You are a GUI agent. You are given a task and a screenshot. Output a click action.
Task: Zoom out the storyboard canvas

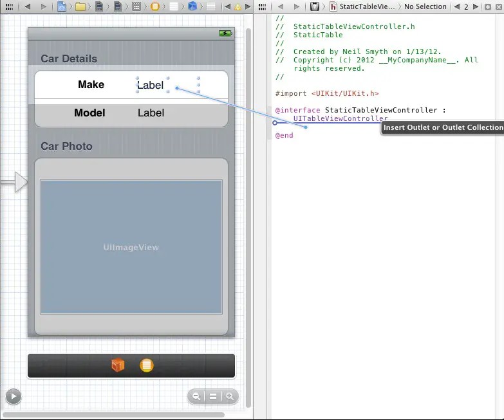click(x=196, y=396)
